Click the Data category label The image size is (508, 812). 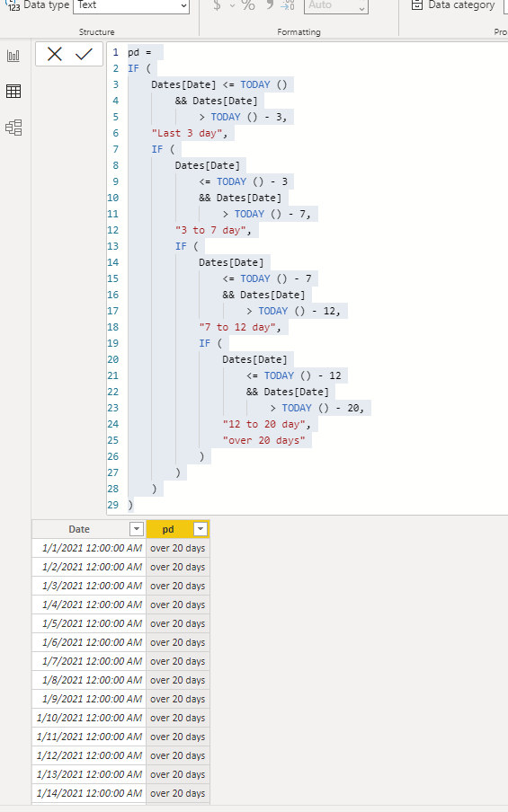click(461, 5)
